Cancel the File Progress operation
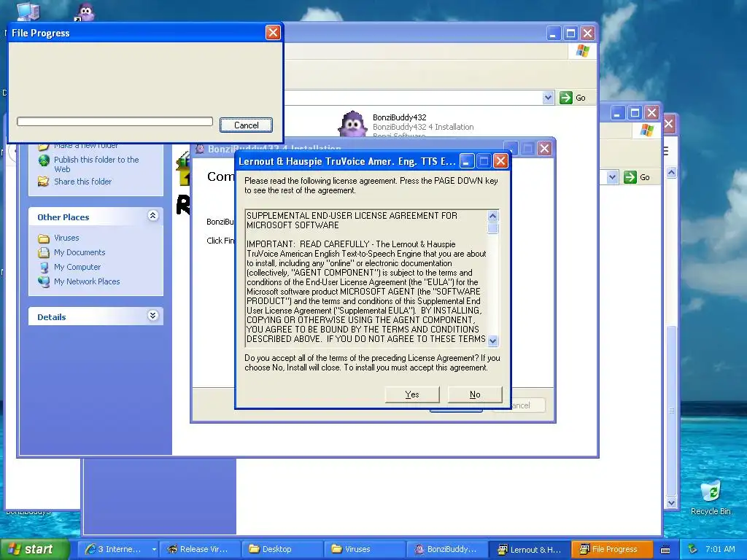747x560 pixels. (247, 125)
